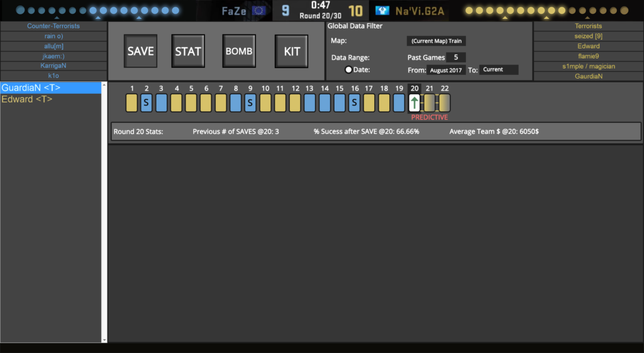
Task: Click round 9 save marker
Action: click(x=250, y=103)
